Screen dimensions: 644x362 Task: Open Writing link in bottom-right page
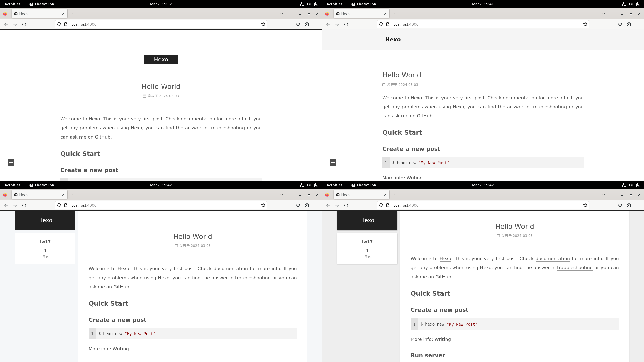point(443,339)
